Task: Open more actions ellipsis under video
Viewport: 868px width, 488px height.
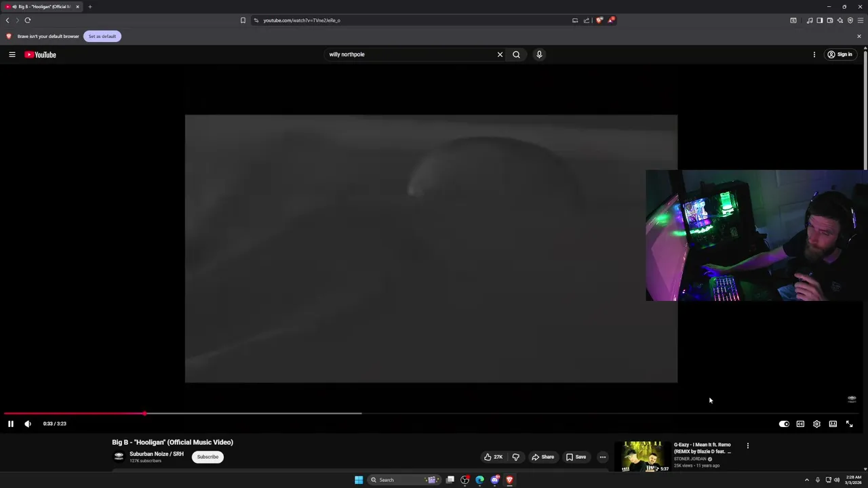Action: pyautogui.click(x=602, y=457)
